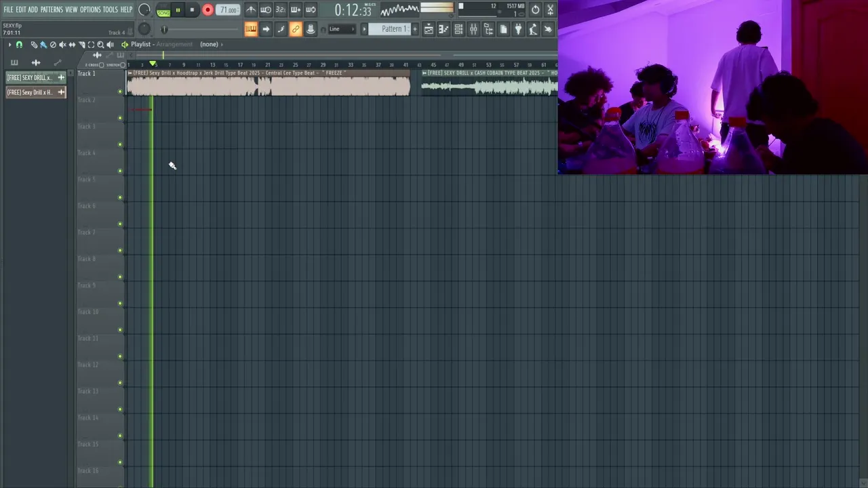Select the Draw pencil tool
The image size is (868, 488).
click(34, 45)
